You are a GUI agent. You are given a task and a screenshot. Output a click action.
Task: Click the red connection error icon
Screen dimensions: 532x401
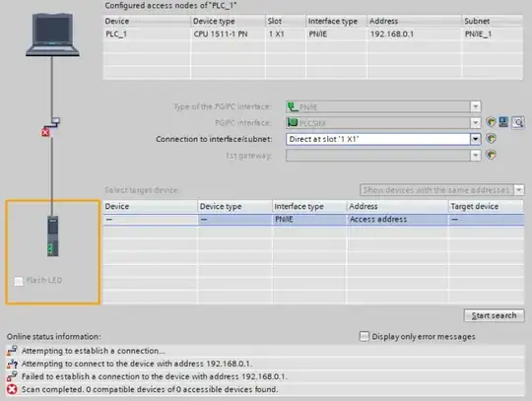(x=45, y=132)
